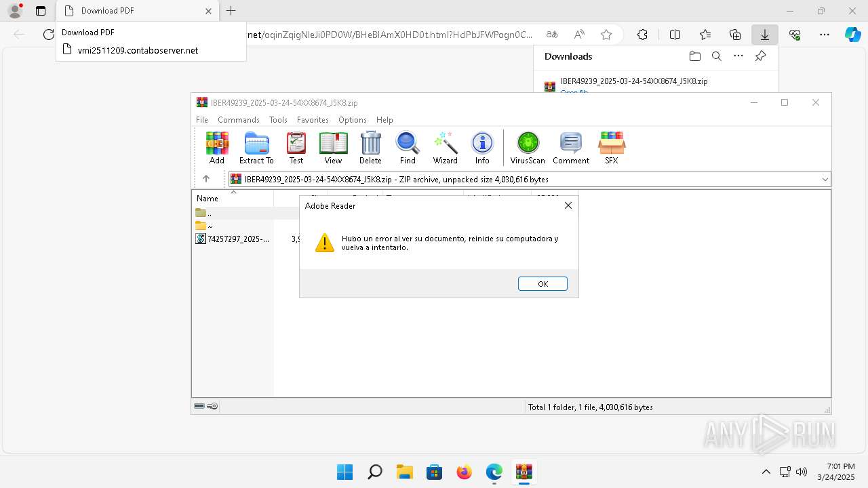Open a new tab with plus button
Image resolution: width=868 pixels, height=488 pixels.
coord(231,11)
